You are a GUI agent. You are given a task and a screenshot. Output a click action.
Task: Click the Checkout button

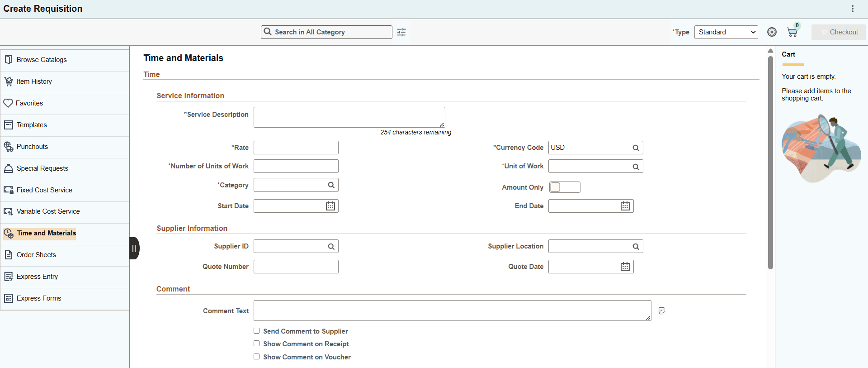839,32
